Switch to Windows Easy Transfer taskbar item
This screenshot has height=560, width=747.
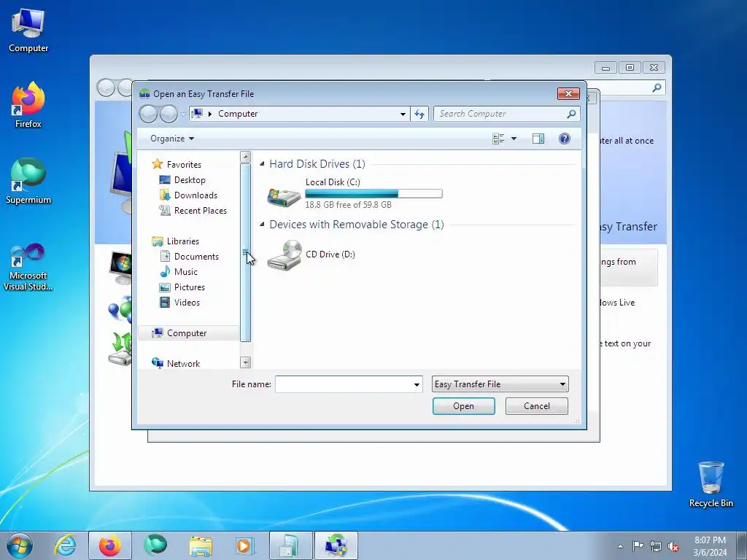pyautogui.click(x=336, y=545)
